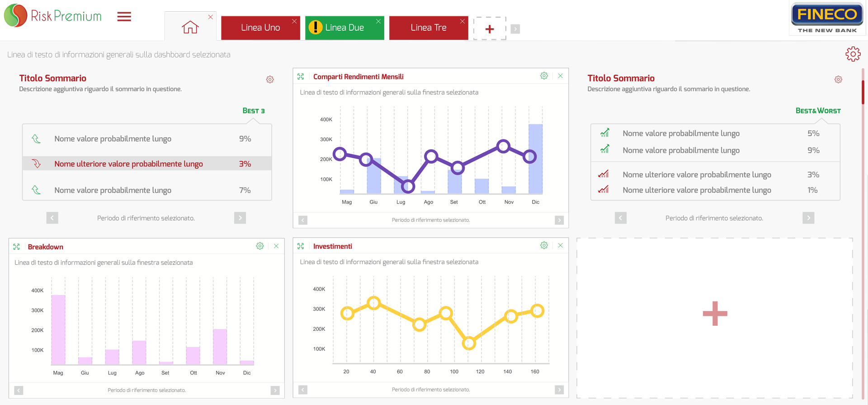The height and width of the screenshot is (405, 868).
Task: Close the Investimenti panel
Action: coord(560,245)
